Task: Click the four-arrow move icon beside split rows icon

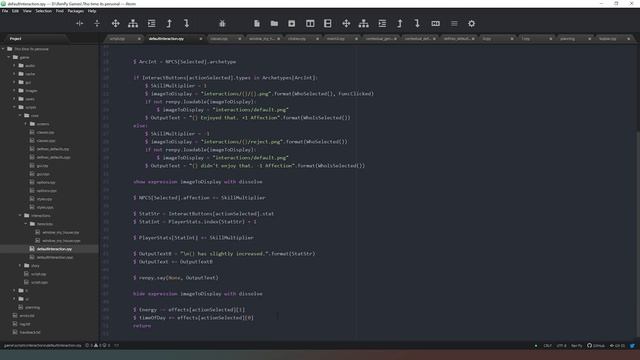Action: coord(346,24)
